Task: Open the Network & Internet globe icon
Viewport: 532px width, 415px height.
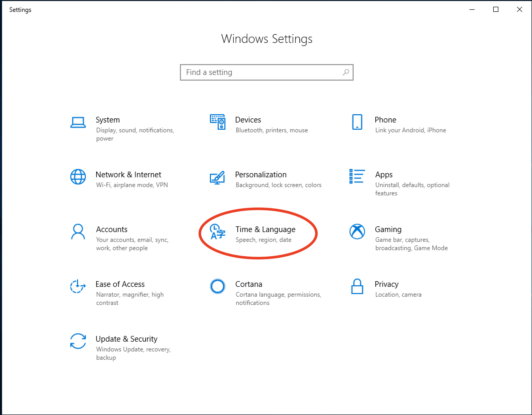Action: [x=78, y=177]
